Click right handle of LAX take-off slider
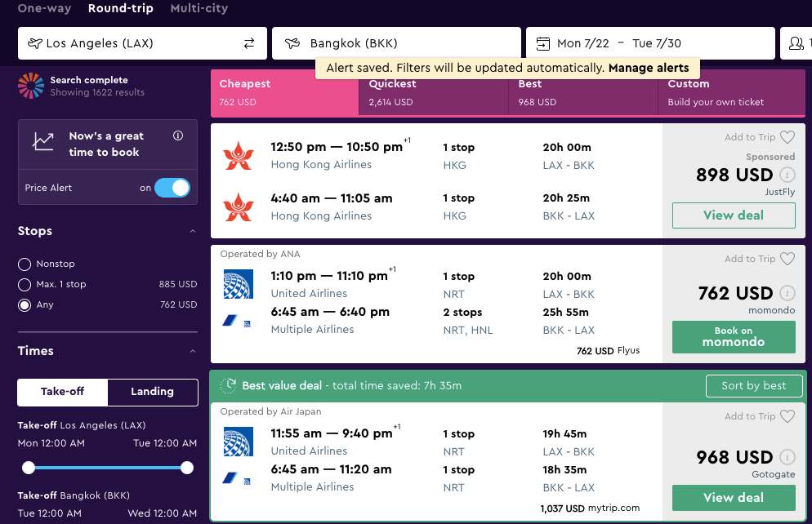812x524 pixels. [187, 468]
